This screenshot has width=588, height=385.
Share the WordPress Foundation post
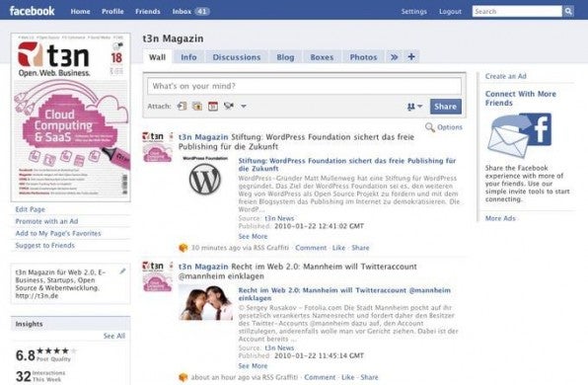tap(360, 248)
